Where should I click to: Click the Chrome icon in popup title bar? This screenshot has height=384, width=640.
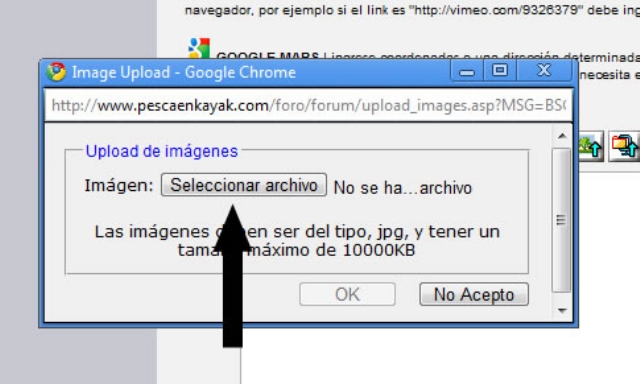56,72
